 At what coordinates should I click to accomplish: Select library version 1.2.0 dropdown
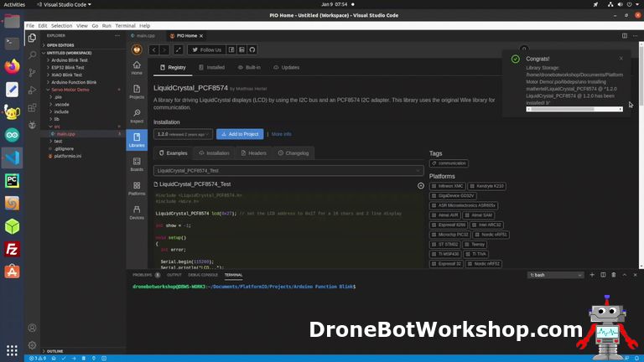coord(183,134)
